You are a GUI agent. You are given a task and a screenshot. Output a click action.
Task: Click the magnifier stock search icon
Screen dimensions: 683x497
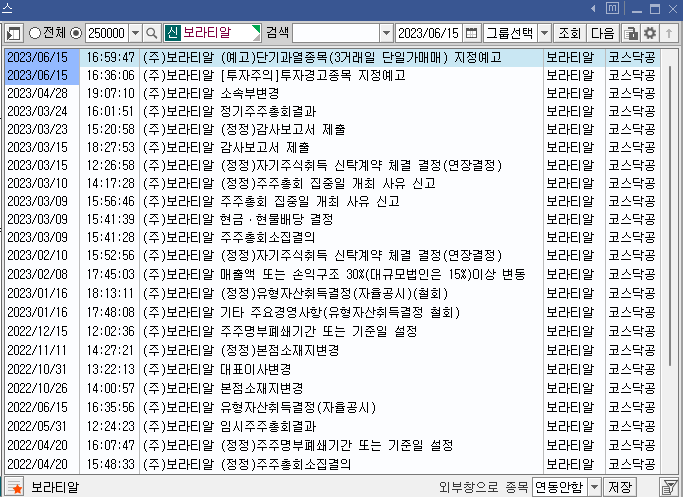point(152,33)
